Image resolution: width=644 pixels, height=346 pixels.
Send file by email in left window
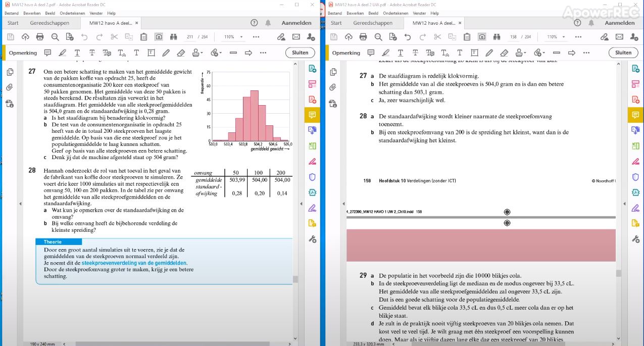(x=296, y=37)
